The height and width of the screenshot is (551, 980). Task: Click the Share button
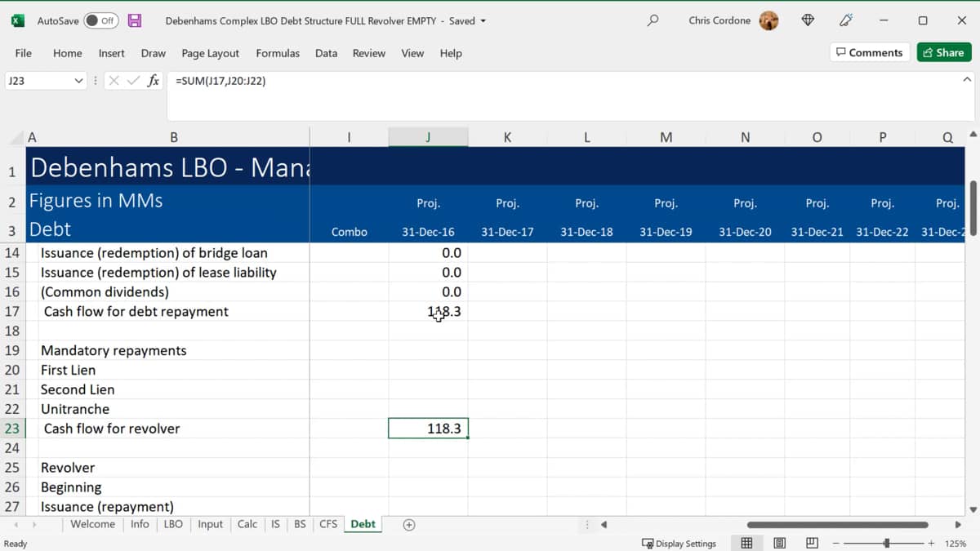click(944, 52)
